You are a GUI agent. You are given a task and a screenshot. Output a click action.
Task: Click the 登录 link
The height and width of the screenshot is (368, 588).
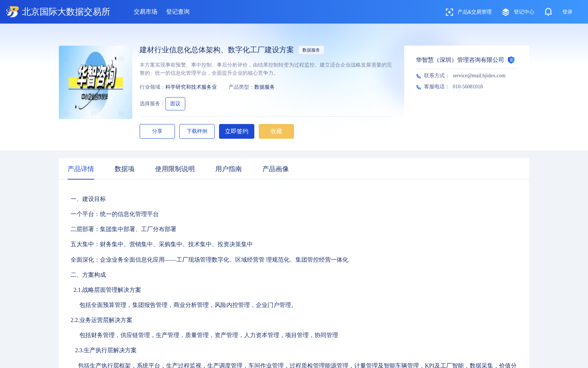tap(567, 12)
